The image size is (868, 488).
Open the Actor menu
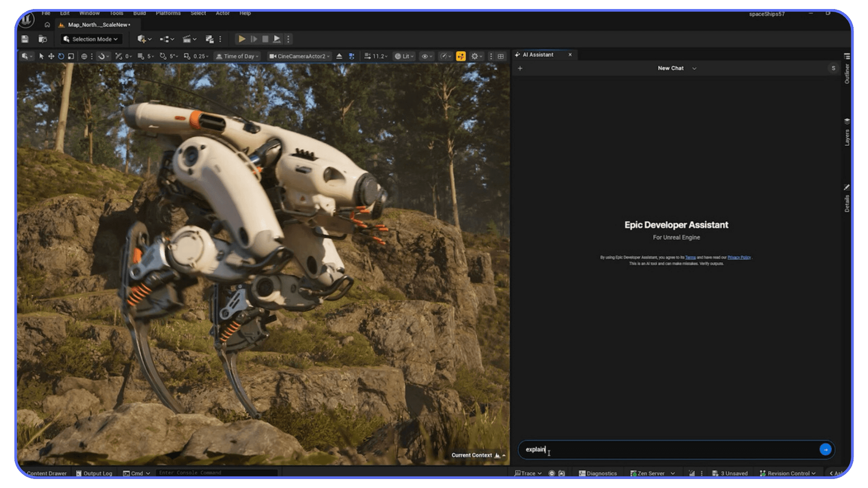(x=222, y=13)
